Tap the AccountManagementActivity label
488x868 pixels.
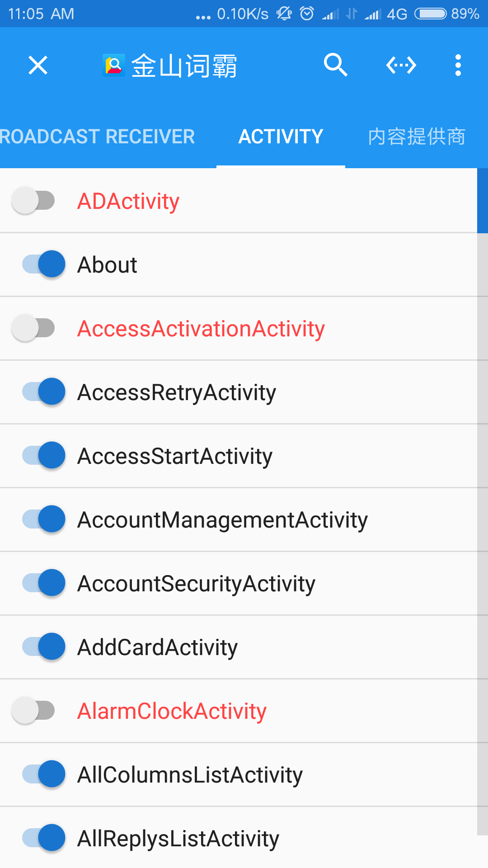pyautogui.click(x=222, y=520)
